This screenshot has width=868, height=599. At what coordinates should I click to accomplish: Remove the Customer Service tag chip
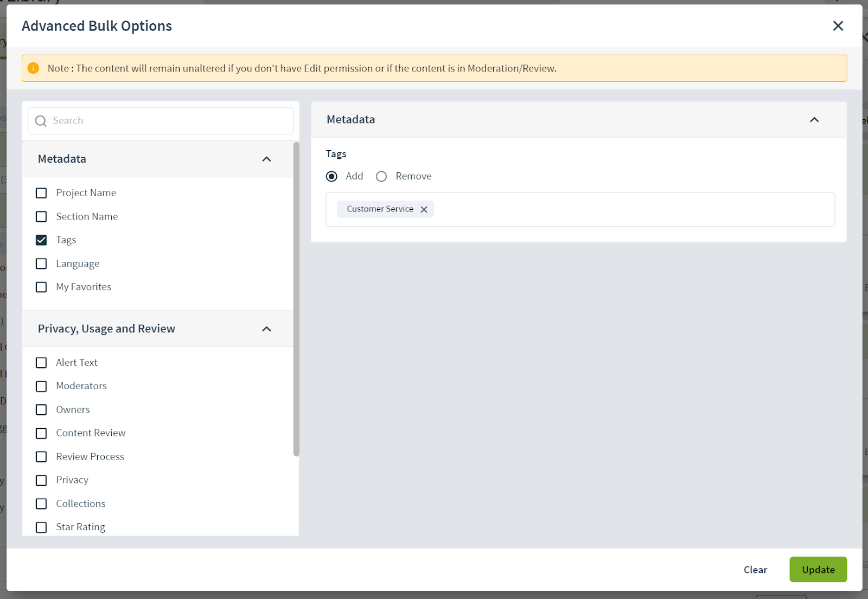click(424, 209)
